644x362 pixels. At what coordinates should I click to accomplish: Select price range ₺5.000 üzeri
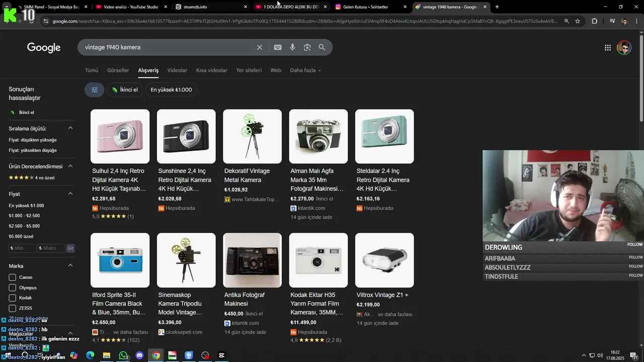pos(21,236)
